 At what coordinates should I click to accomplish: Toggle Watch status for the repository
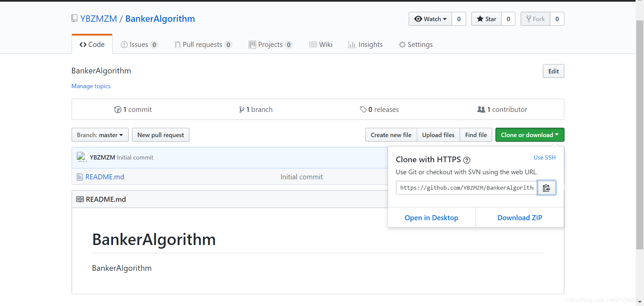430,19
